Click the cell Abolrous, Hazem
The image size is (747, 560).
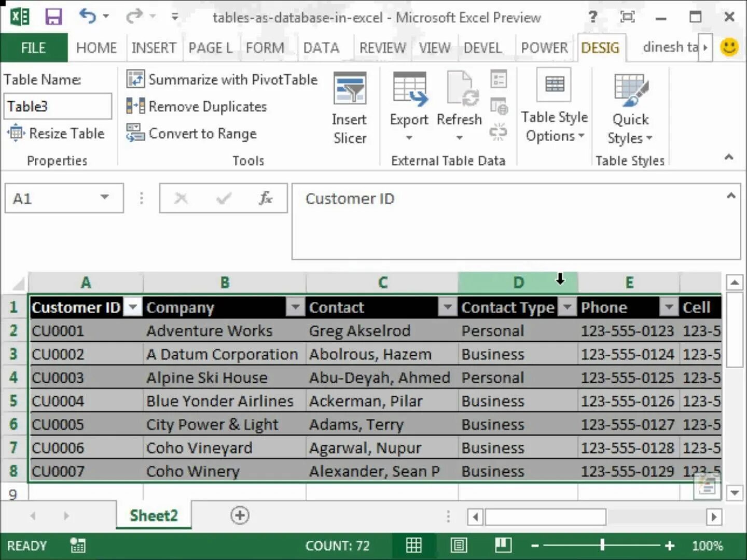pos(382,354)
